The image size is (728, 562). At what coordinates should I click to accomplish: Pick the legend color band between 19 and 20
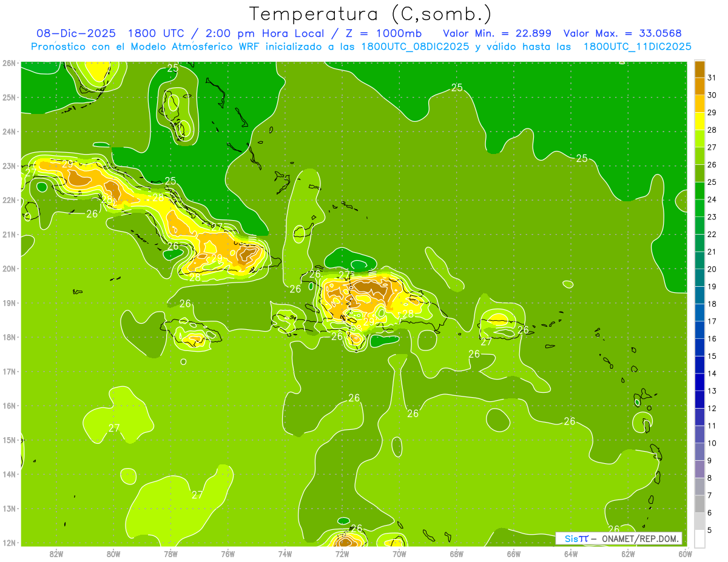(x=699, y=278)
